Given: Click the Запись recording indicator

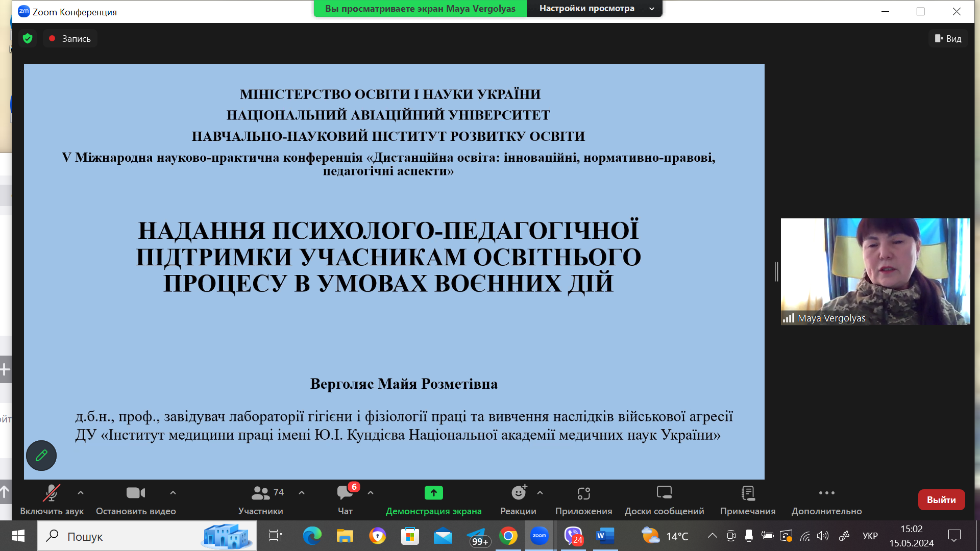Looking at the screenshot, I should coord(70,38).
